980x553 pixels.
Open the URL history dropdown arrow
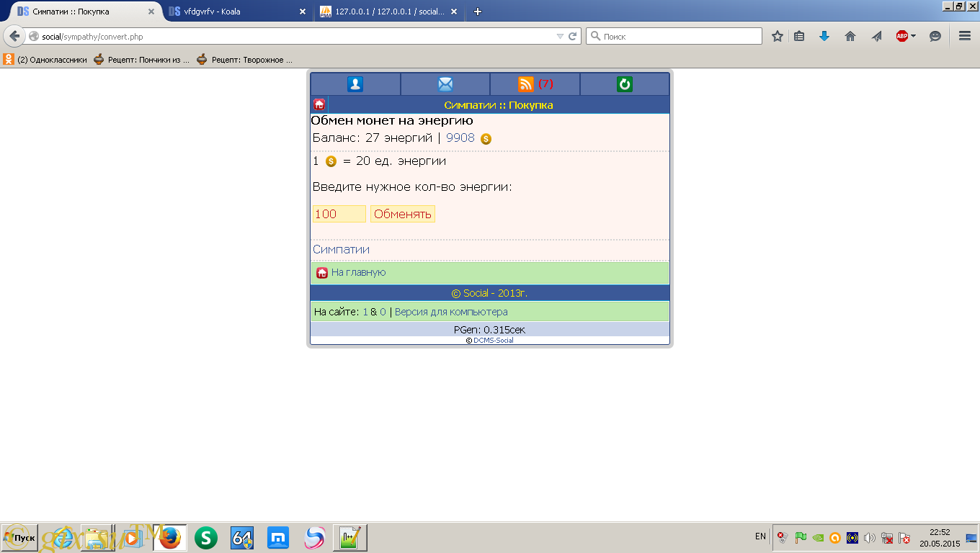point(560,36)
